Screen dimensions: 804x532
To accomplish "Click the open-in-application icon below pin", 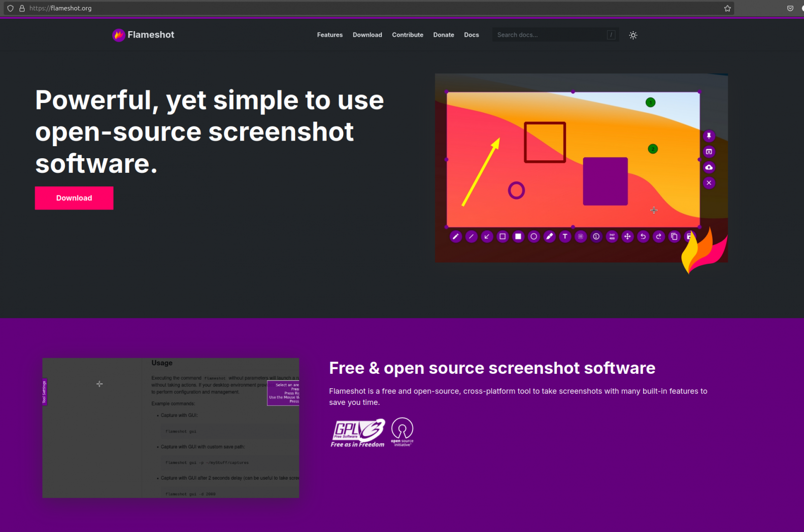I will [709, 152].
